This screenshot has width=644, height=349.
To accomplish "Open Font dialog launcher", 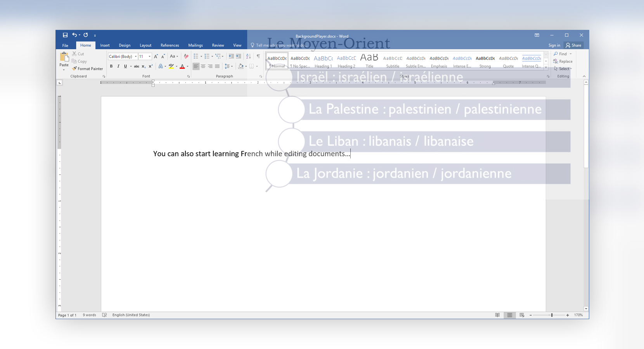I will [x=189, y=76].
